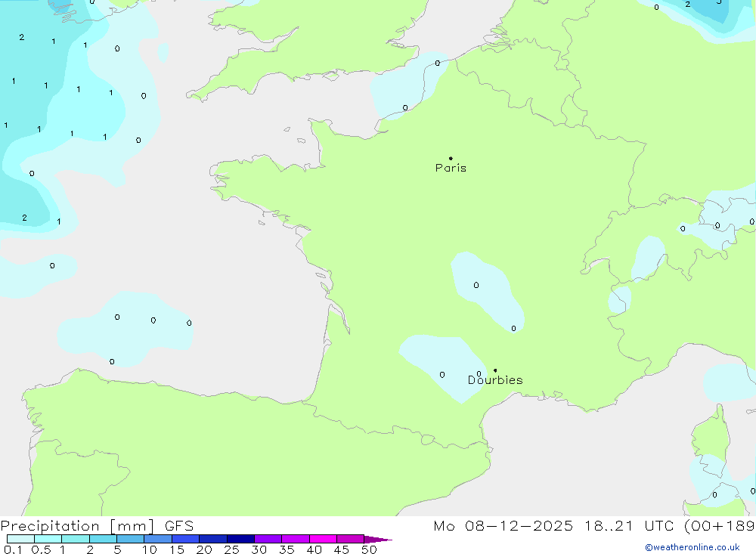Pick the 5–10 mm blue legend swatch
Viewport: 756px width, 554px height.
pos(131,539)
